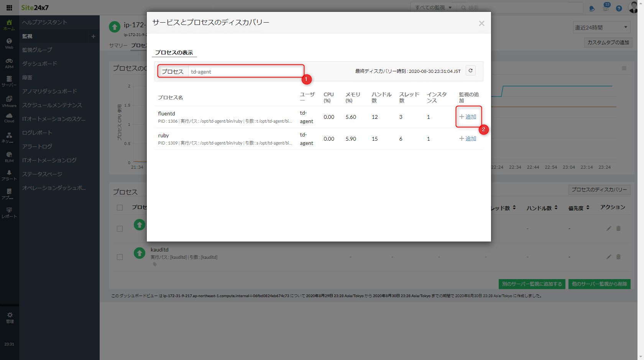Open the Cloud sidebar icon
The image size is (644, 360).
click(x=9, y=118)
